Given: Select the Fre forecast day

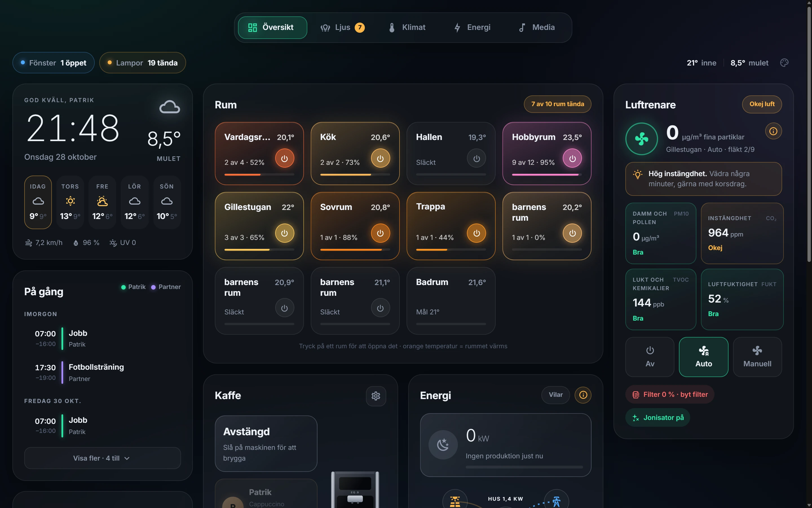Looking at the screenshot, I should (x=102, y=202).
